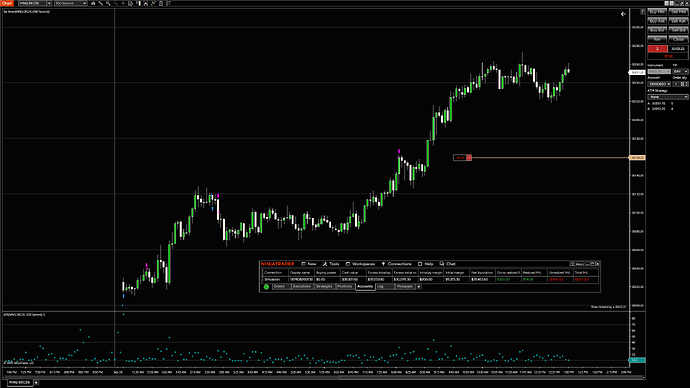690x388 pixels.
Task: Open the Instrument dropdown in Chart Trader
Action: point(659,71)
